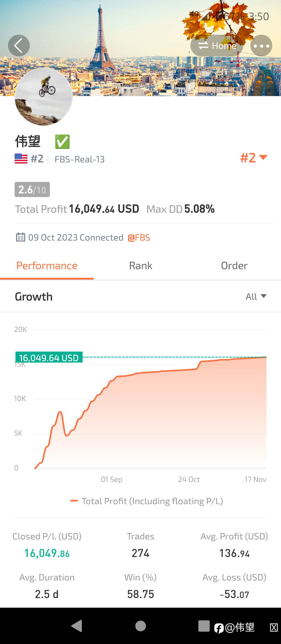Toggle Total Profit legend series
Image resolution: width=281 pixels, height=644 pixels.
tap(147, 501)
